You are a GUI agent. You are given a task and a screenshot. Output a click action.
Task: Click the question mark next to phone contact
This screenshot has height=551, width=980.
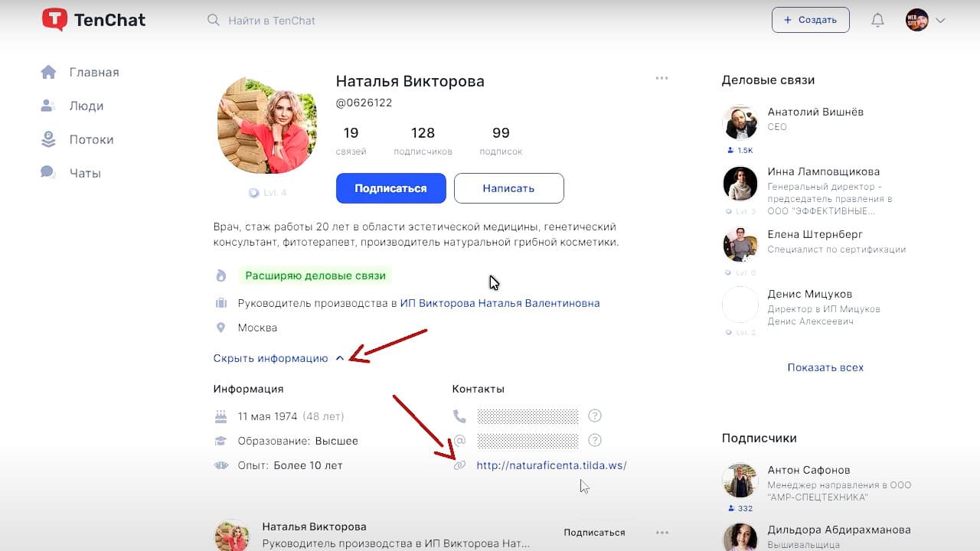tap(595, 416)
